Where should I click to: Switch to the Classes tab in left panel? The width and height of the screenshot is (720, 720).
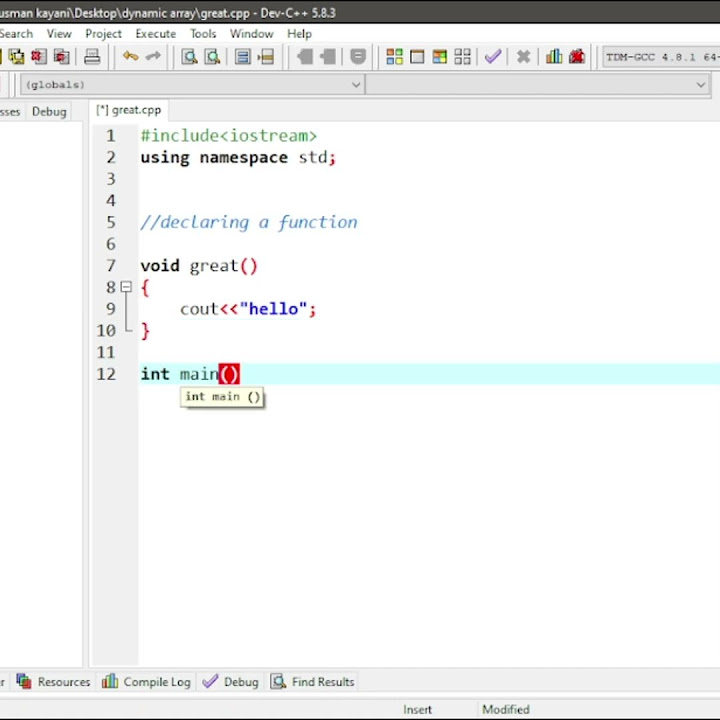coord(10,112)
